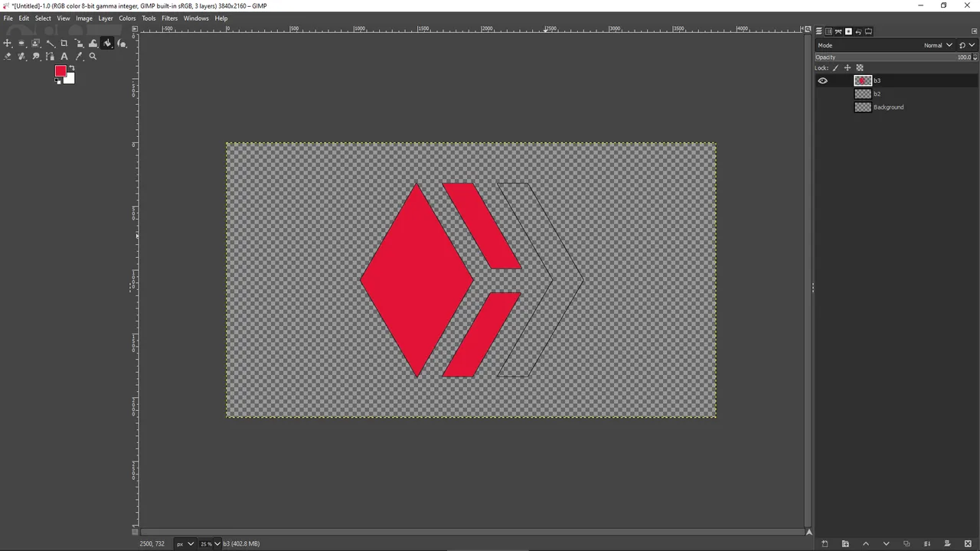This screenshot has width=980, height=551.
Task: Add a mask to the layer
Action: point(947,544)
